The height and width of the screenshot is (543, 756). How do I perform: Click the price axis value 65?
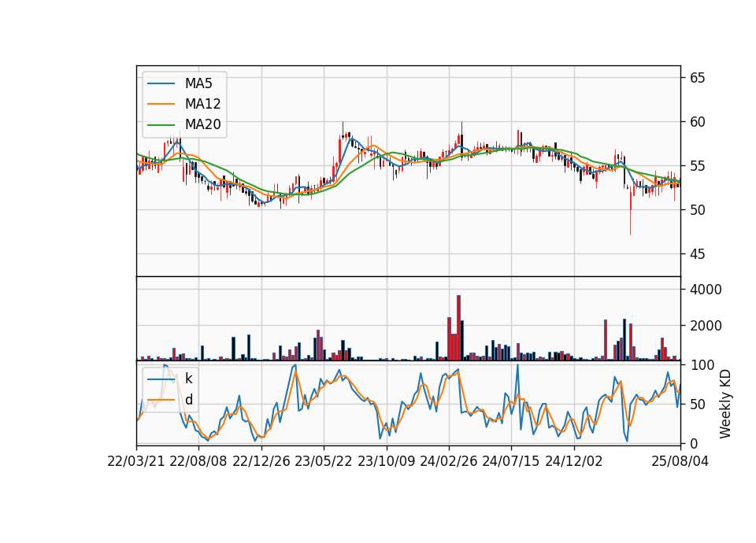697,78
